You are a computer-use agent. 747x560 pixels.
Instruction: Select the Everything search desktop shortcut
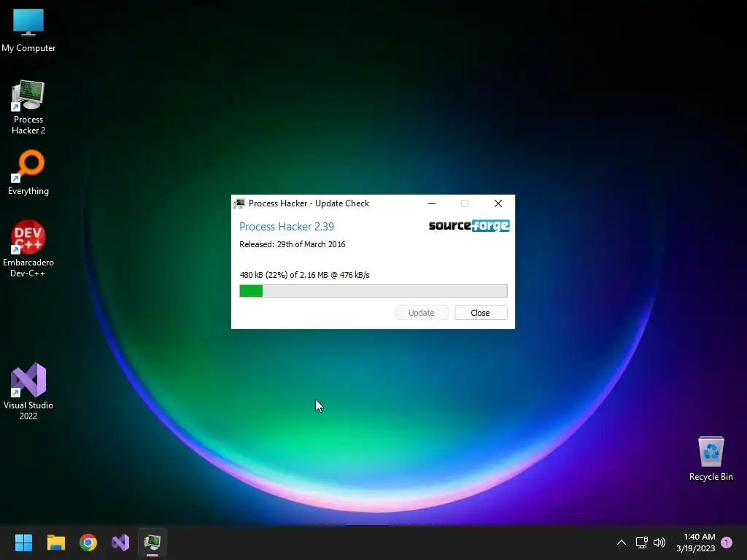28,172
